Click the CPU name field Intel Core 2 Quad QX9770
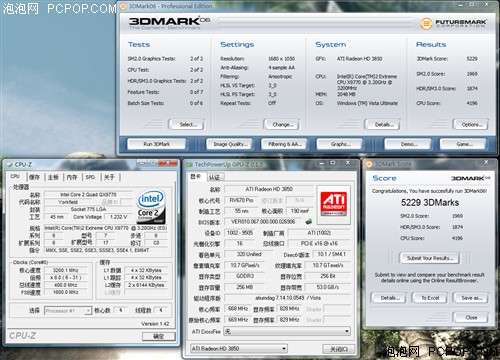 (88, 194)
